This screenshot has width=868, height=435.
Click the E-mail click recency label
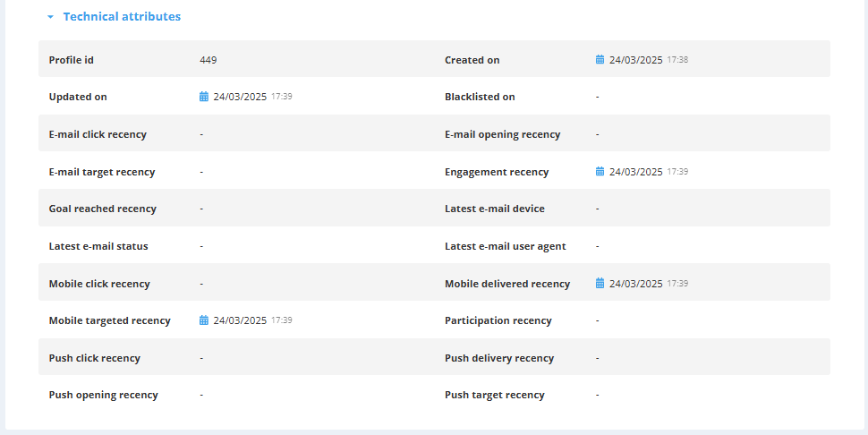[98, 134]
